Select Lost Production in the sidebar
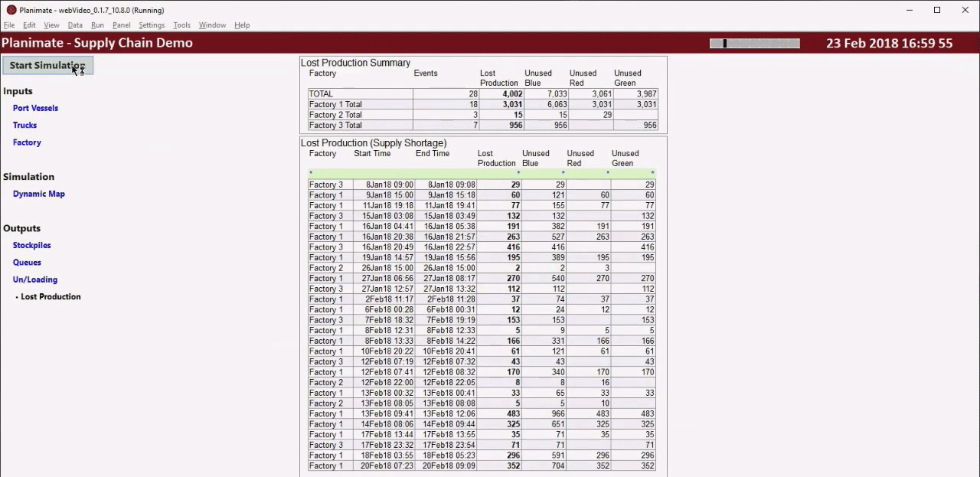 [x=51, y=297]
